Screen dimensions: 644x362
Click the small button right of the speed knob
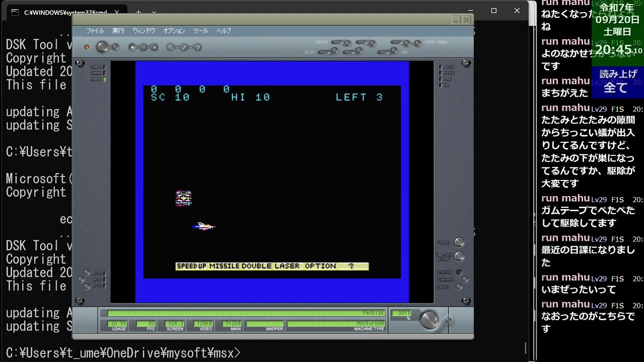[449, 320]
